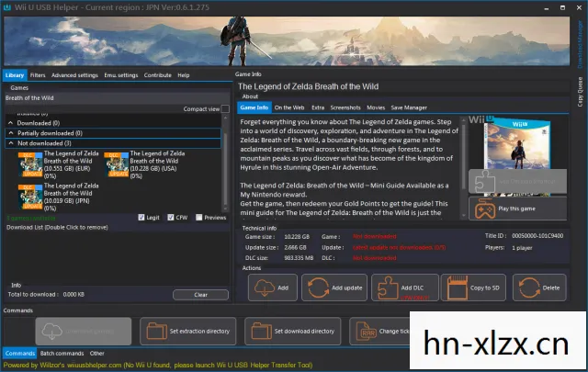Viewport: 588px width, 372px height.
Task: Open the Emu. settings tab
Action: 121,75
